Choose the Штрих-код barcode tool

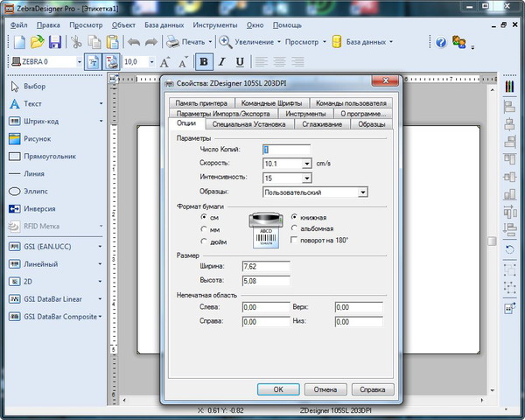point(40,121)
